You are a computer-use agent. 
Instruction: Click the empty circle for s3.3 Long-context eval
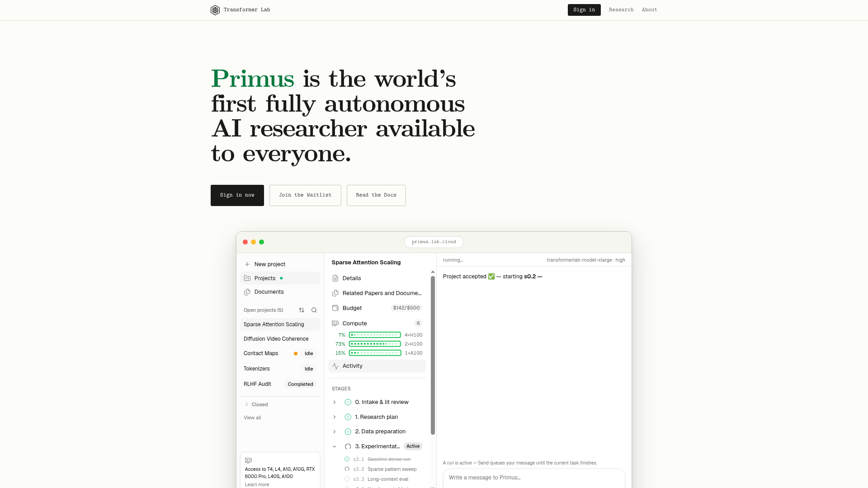(347, 479)
